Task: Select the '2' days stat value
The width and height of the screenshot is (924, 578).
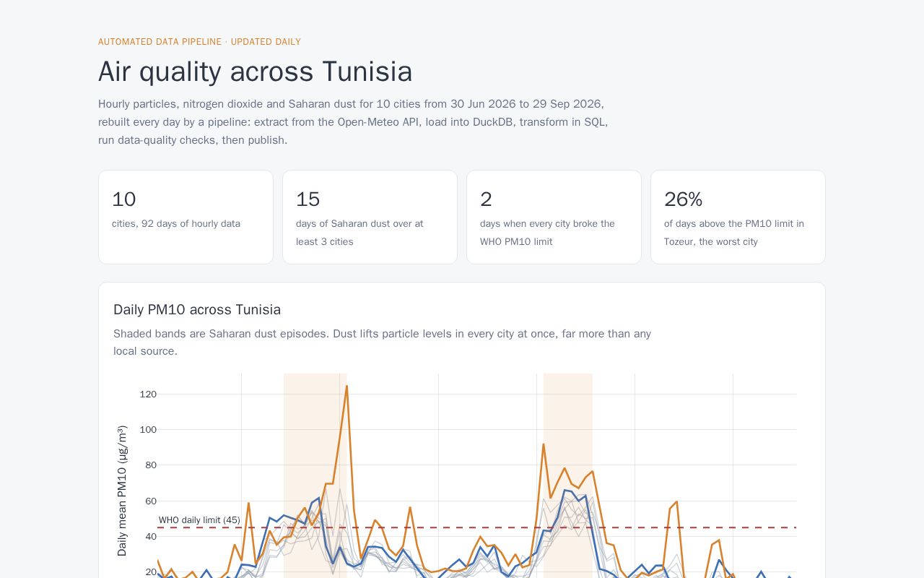Action: click(486, 199)
